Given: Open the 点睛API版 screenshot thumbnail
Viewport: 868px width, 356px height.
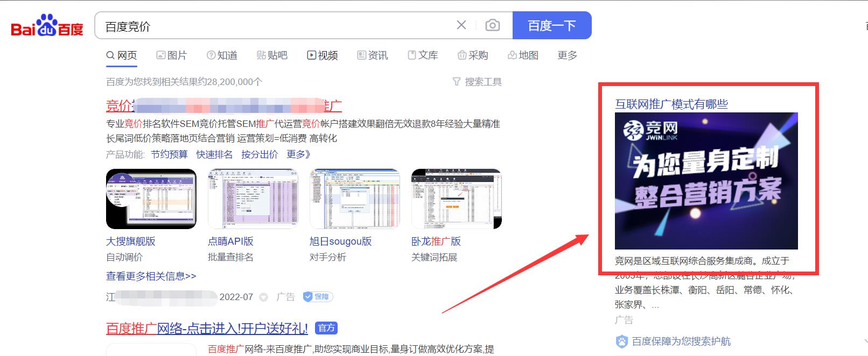Looking at the screenshot, I should coord(253,199).
